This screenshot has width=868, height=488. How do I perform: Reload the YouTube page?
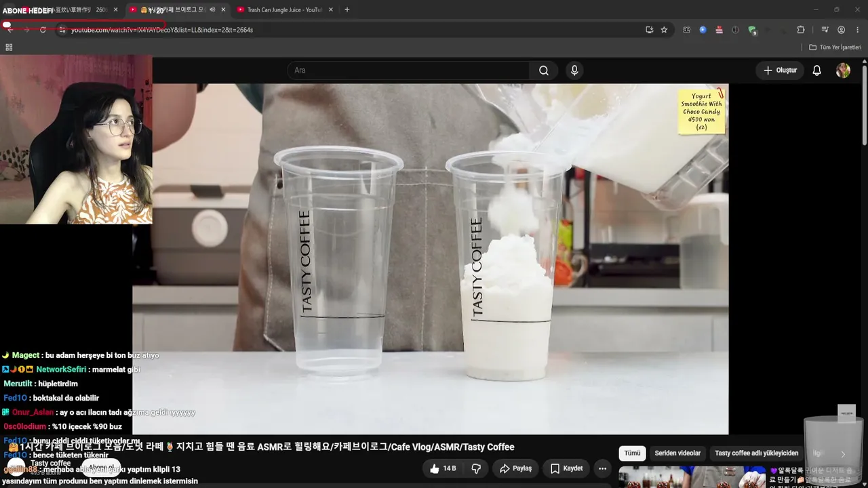(x=43, y=30)
